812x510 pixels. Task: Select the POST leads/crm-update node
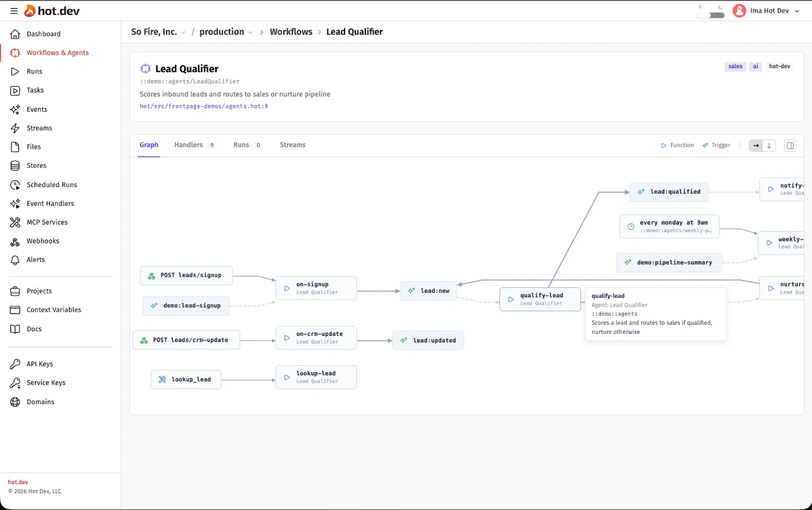186,340
